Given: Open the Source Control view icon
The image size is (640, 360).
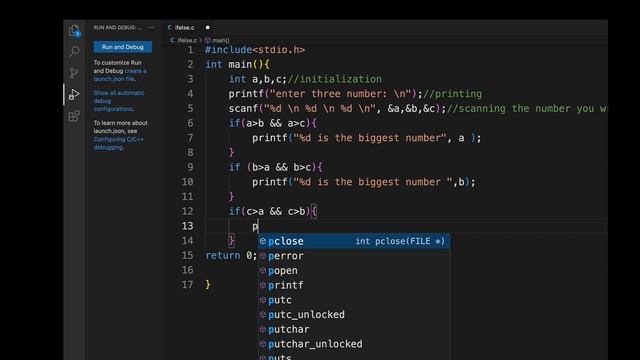Looking at the screenshot, I should tap(74, 73).
